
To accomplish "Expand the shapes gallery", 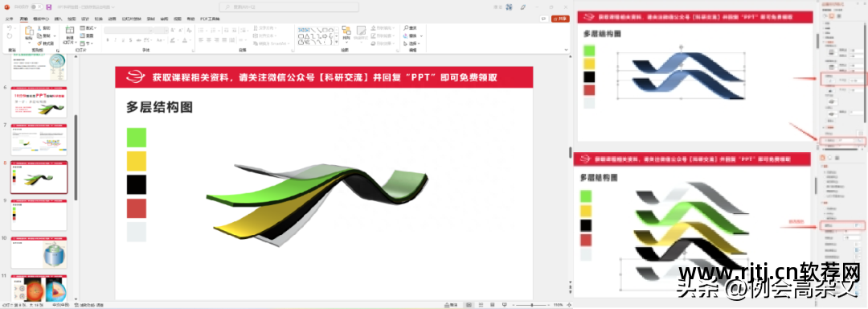I will pyautogui.click(x=336, y=42).
